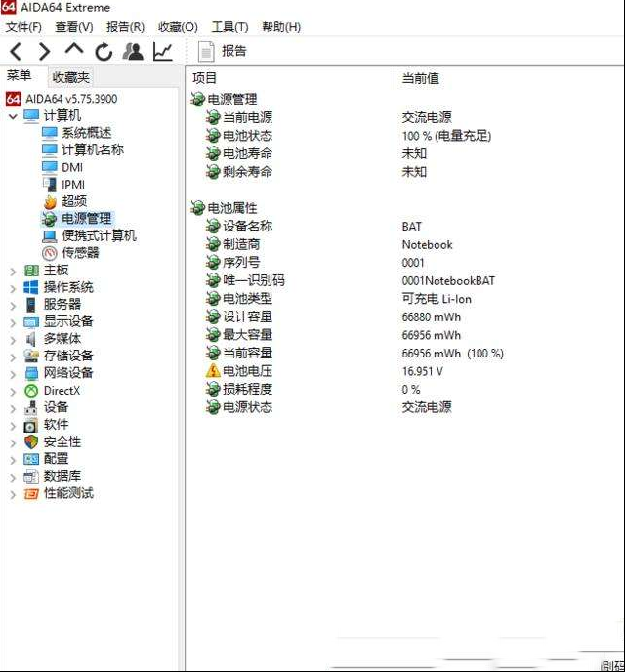Click the Back navigation arrow

point(16,52)
